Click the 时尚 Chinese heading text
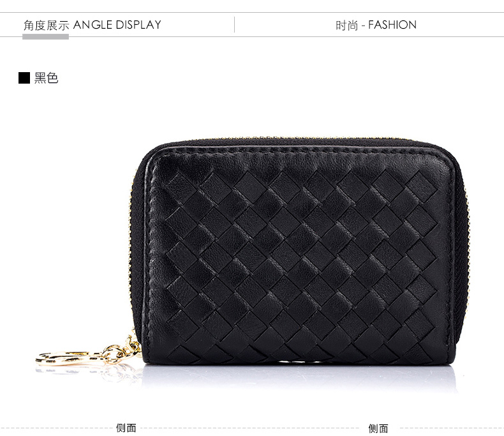This screenshot has height=436, width=504. tap(347, 26)
